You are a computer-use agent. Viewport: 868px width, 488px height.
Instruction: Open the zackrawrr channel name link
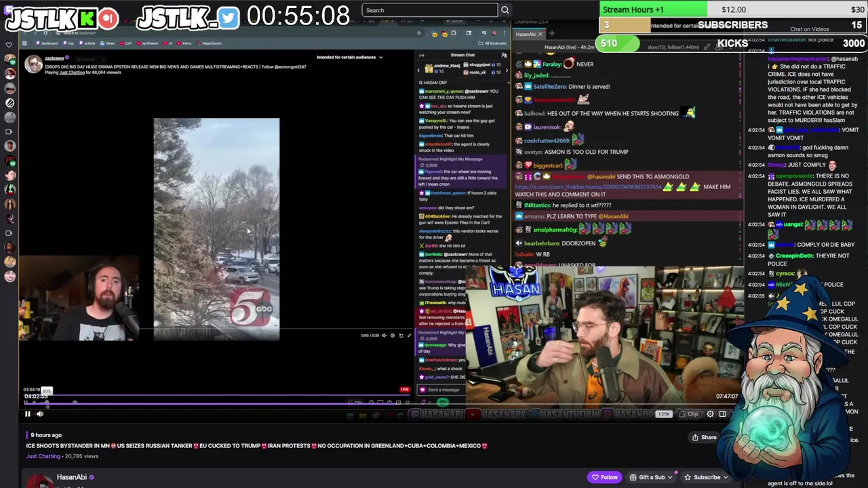(x=54, y=58)
